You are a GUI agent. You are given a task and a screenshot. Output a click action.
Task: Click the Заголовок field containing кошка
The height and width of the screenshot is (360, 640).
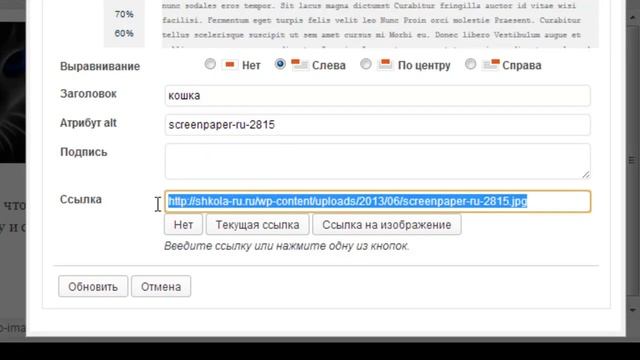(x=378, y=96)
